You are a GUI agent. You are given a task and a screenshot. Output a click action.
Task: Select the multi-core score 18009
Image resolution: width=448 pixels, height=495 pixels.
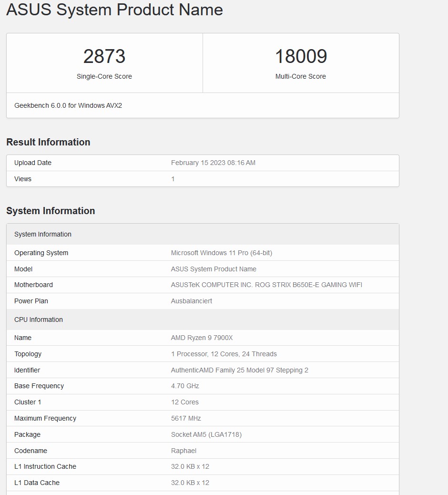[301, 56]
